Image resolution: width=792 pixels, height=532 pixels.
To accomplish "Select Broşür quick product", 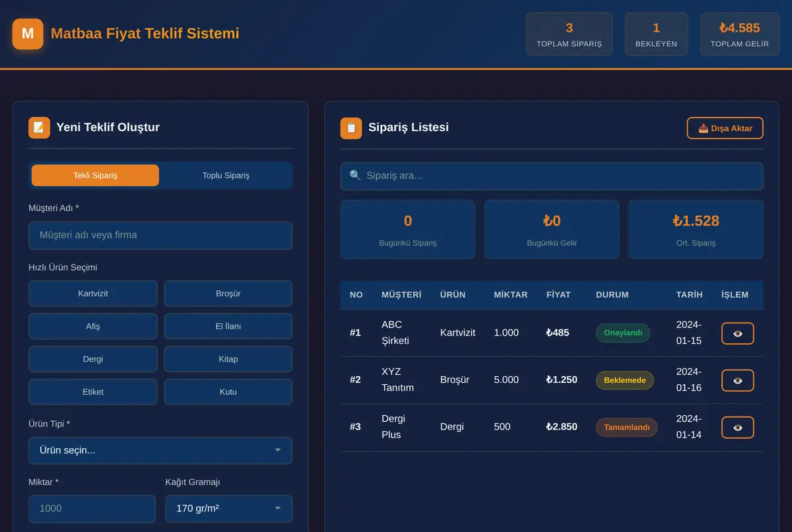I will click(228, 294).
